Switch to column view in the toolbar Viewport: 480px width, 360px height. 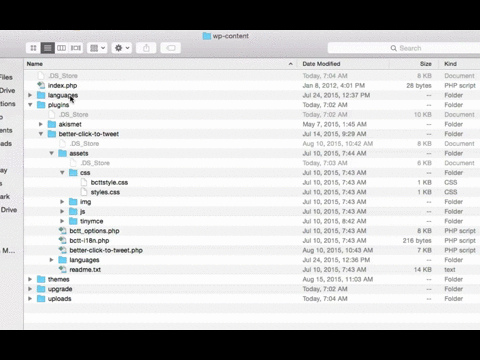coord(62,48)
